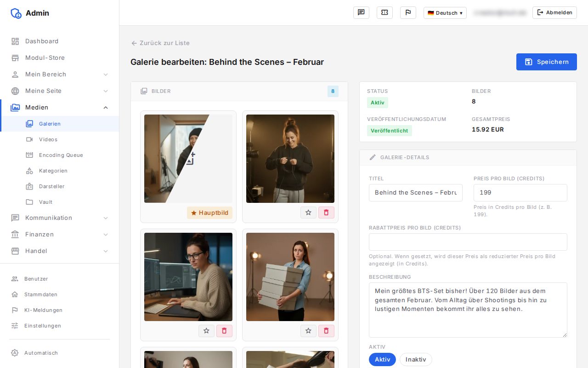
Task: Open Einstellungen in the sidebar
Action: [59, 326]
